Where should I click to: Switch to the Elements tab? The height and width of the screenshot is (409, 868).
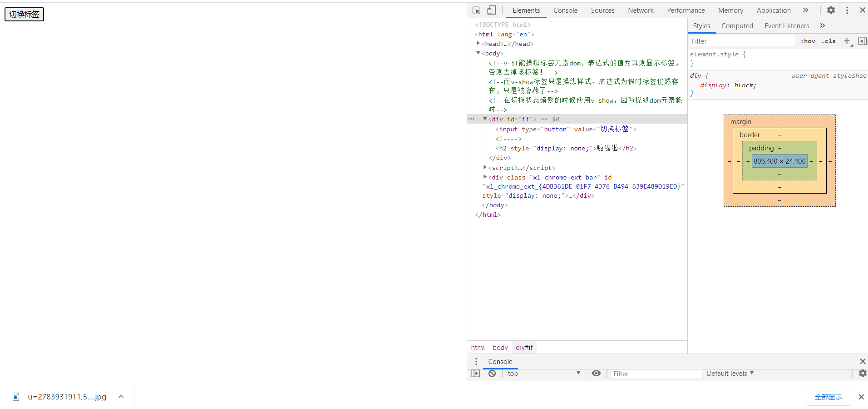point(526,10)
